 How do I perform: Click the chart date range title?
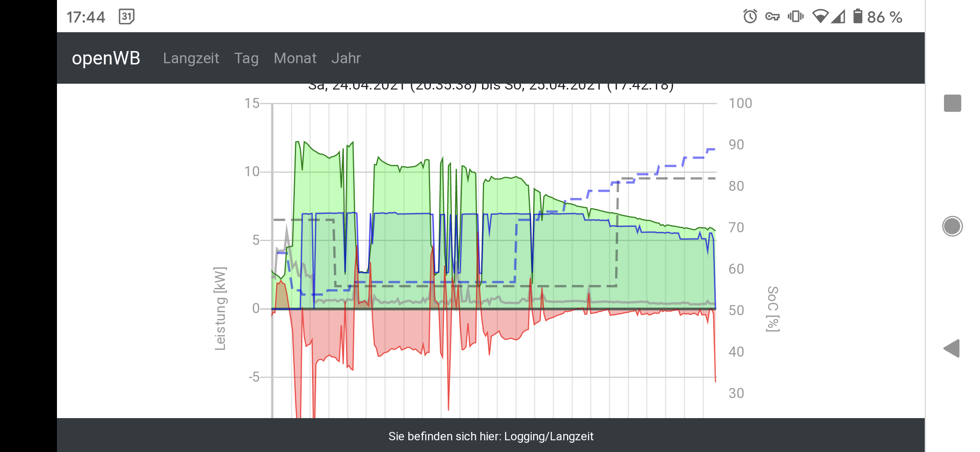491,87
